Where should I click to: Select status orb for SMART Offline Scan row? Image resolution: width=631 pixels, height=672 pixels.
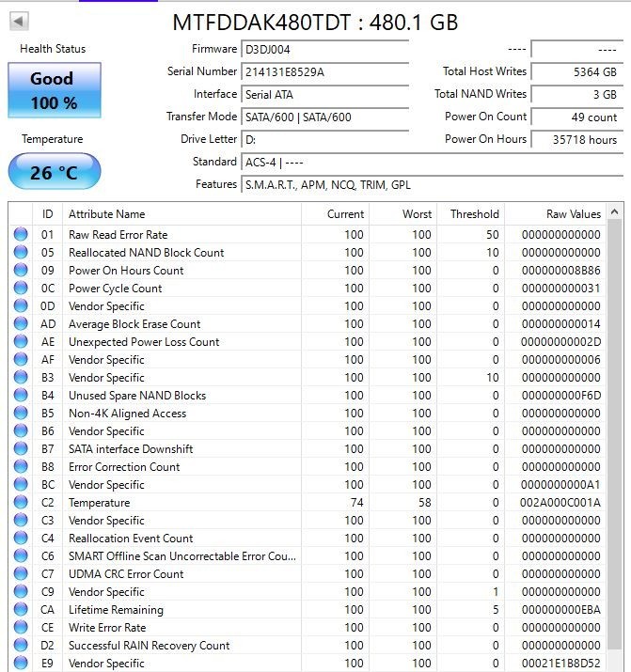click(21, 555)
